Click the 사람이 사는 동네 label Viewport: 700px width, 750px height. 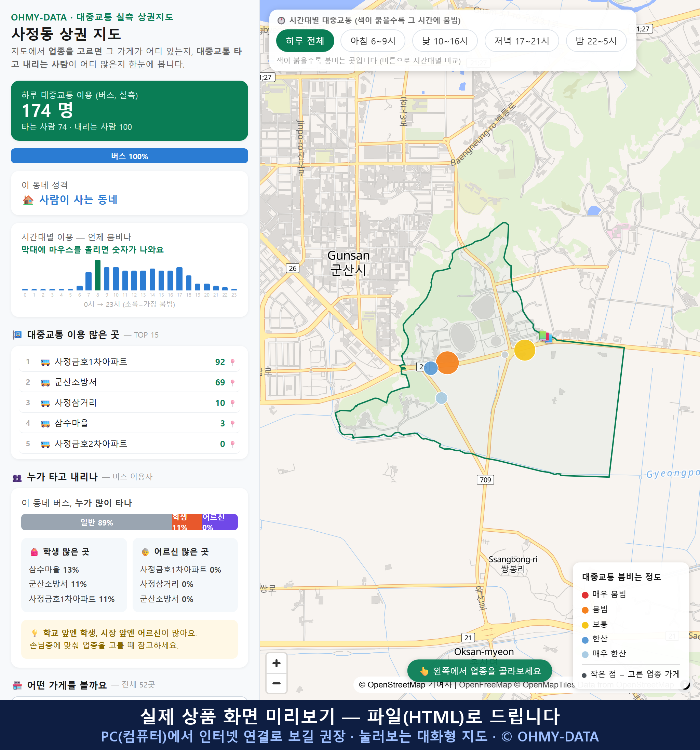79,200
